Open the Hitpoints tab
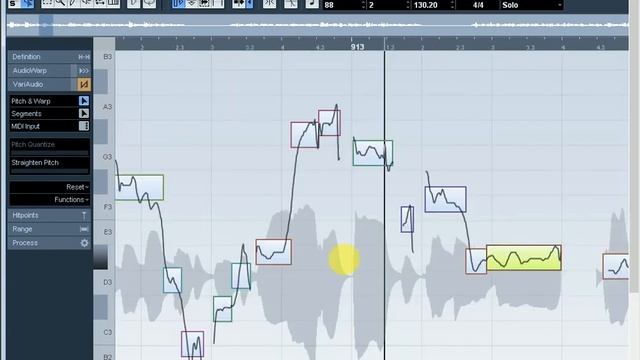Screen dimensions: 640x360 pyautogui.click(x=49, y=215)
